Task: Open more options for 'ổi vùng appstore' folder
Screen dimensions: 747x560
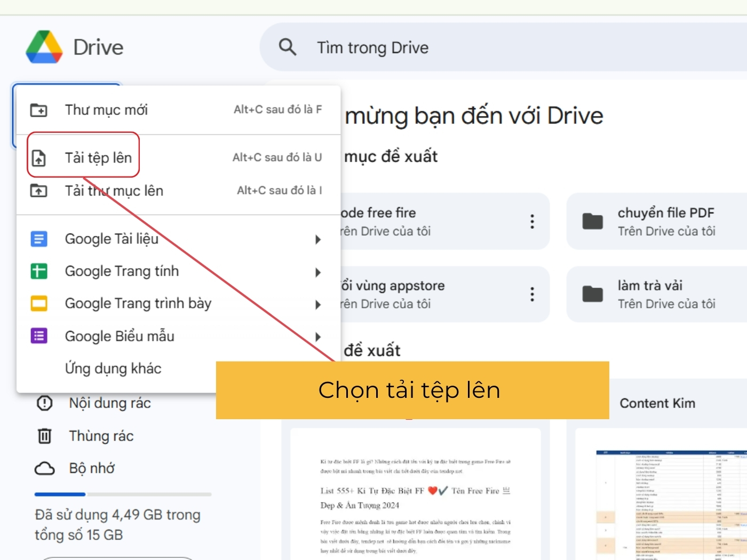Action: click(532, 294)
